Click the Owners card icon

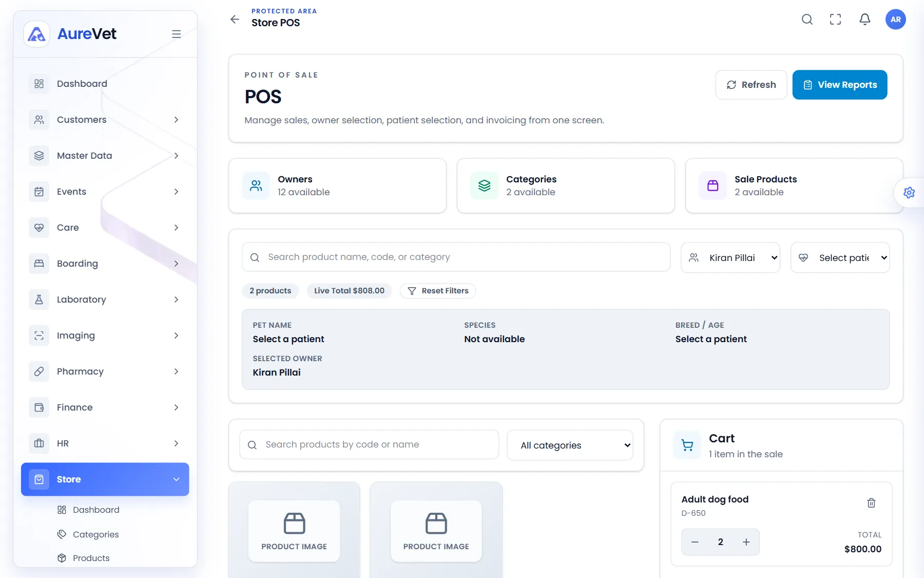256,185
